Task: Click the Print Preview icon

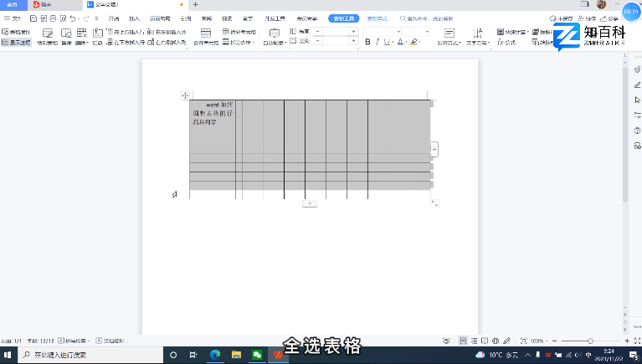Action: pyautogui.click(x=63, y=18)
